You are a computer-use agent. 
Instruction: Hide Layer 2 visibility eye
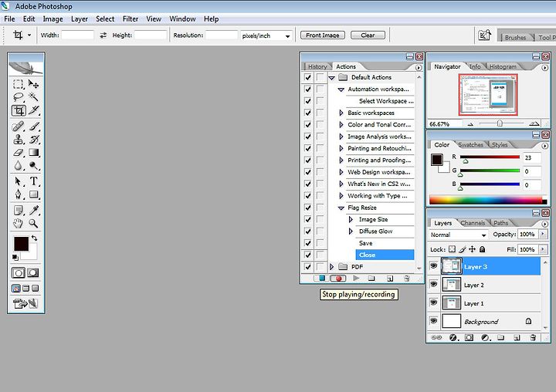[x=433, y=284]
